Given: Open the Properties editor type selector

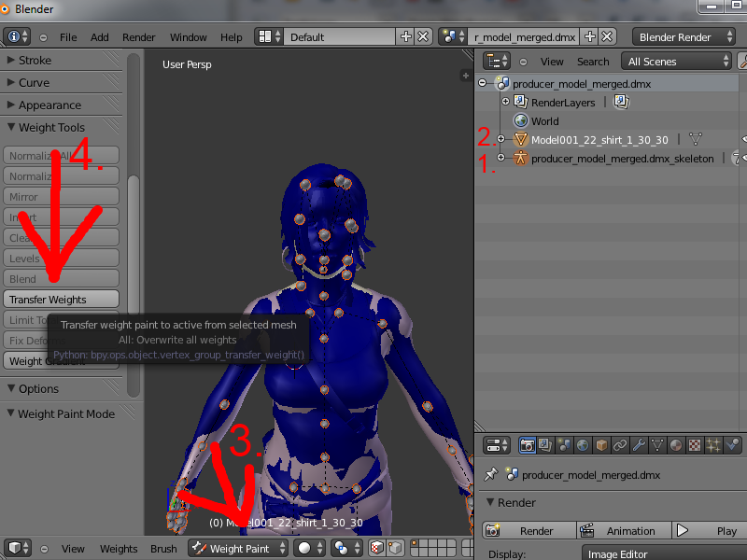Looking at the screenshot, I should (497, 445).
